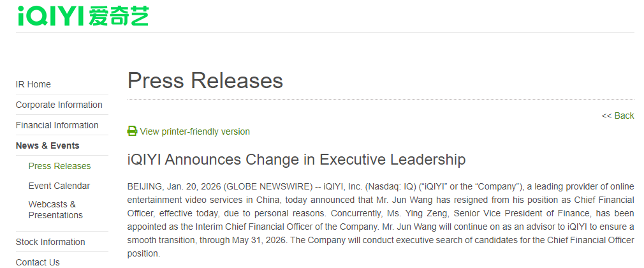
Task: Open Financial Information in the sidebar
Action: pyautogui.click(x=57, y=125)
